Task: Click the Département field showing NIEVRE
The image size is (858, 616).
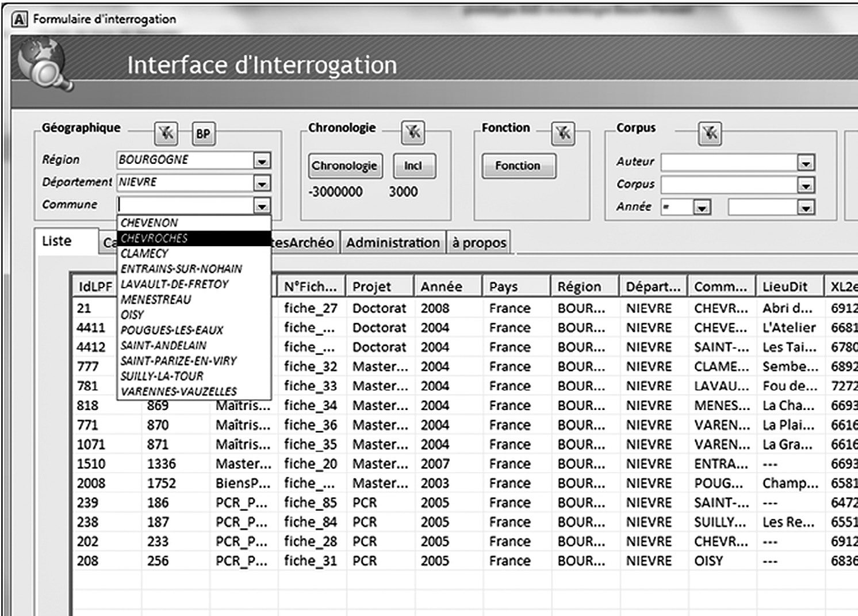Action: pos(185,182)
